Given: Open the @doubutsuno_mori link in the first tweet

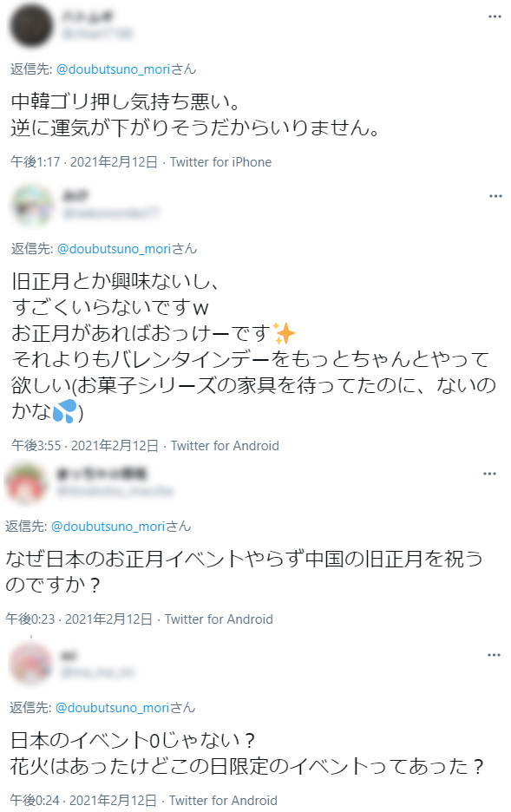Looking at the screenshot, I should [x=113, y=69].
